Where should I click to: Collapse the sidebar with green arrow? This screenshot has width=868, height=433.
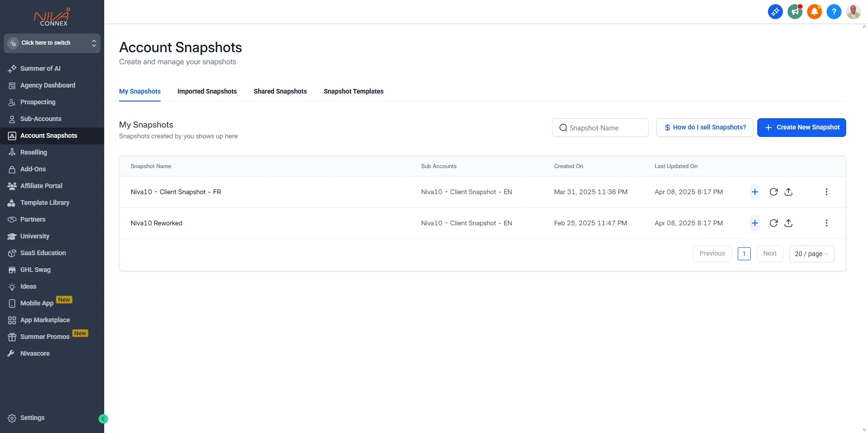[103, 419]
